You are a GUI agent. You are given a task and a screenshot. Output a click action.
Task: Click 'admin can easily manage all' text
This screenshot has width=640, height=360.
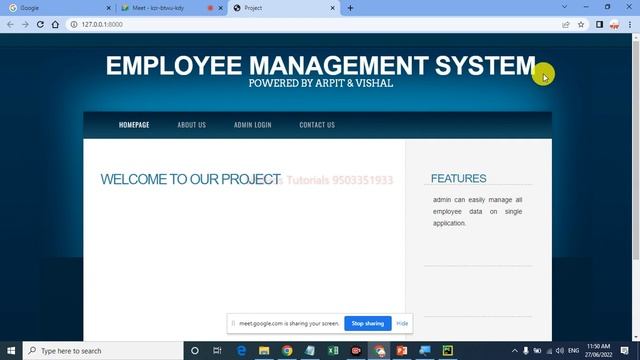click(x=478, y=200)
